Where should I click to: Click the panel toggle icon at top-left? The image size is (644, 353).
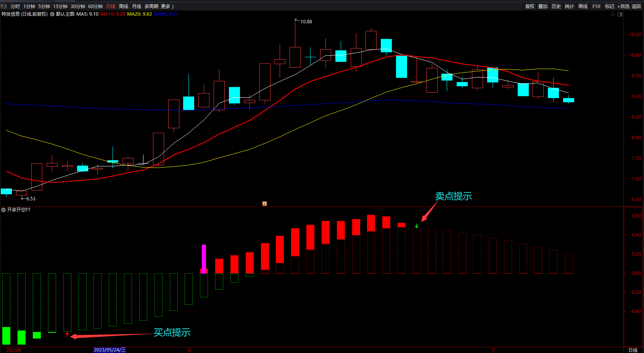click(x=4, y=6)
